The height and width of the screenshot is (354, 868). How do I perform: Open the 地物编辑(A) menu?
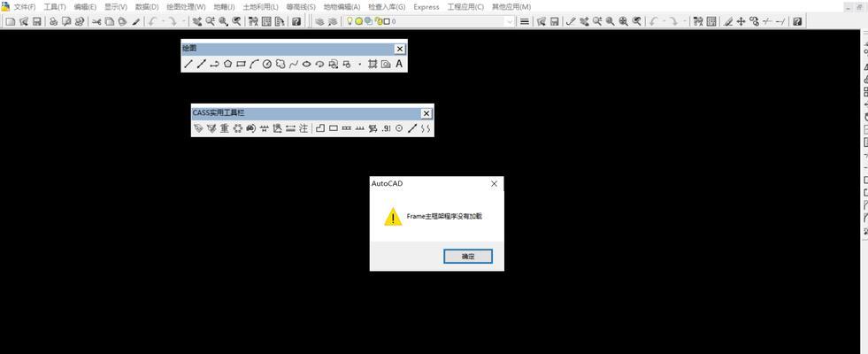point(342,7)
